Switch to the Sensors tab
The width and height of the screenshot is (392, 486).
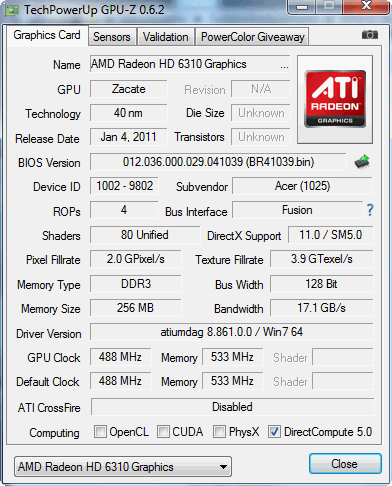click(112, 37)
